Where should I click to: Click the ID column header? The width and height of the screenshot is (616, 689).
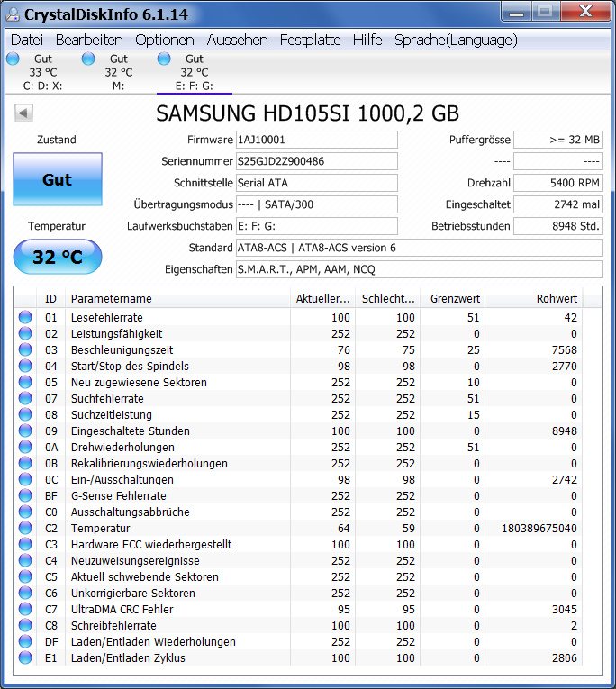[50, 299]
